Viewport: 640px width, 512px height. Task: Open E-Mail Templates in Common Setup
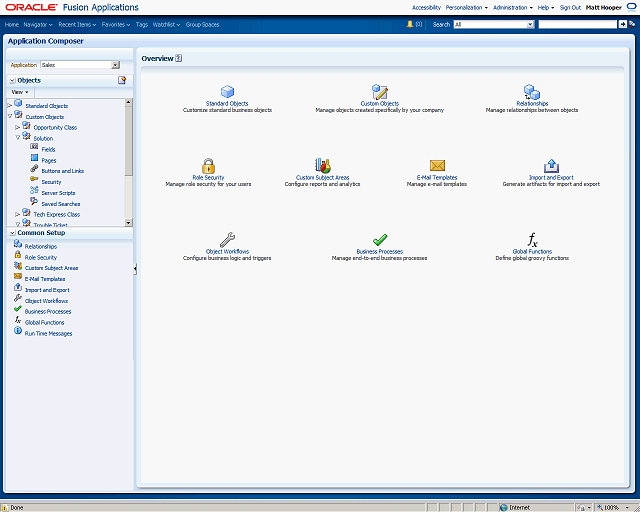(45, 279)
